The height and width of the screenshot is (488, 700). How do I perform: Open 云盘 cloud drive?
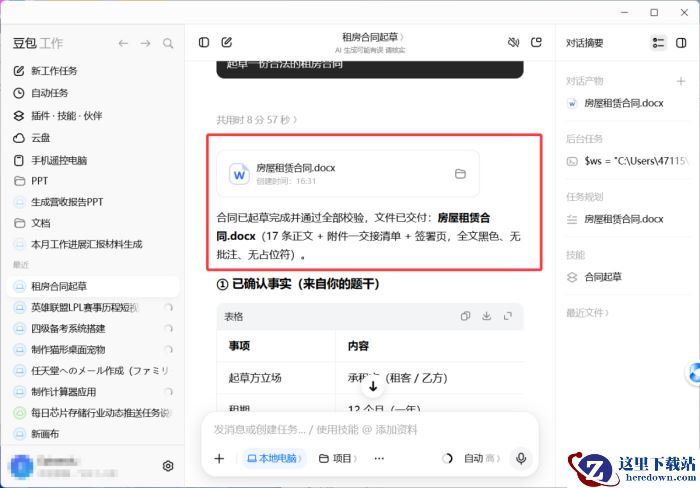pyautogui.click(x=32, y=138)
